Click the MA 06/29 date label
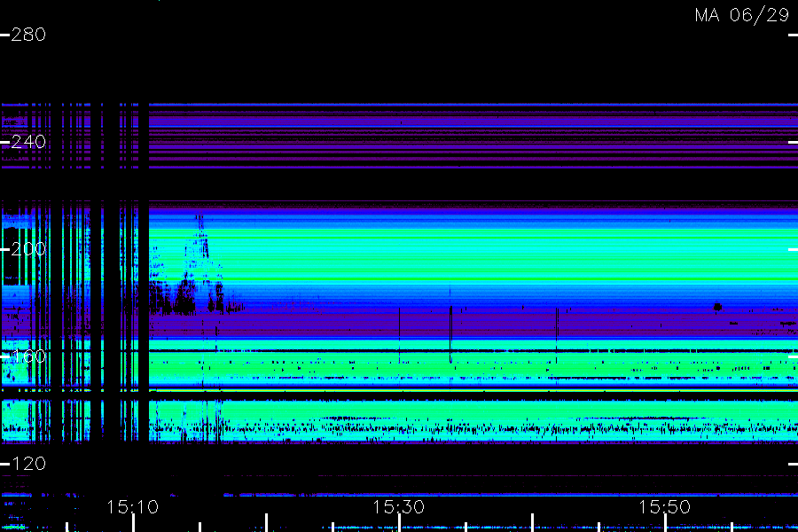This screenshot has width=798, height=532. 742,15
